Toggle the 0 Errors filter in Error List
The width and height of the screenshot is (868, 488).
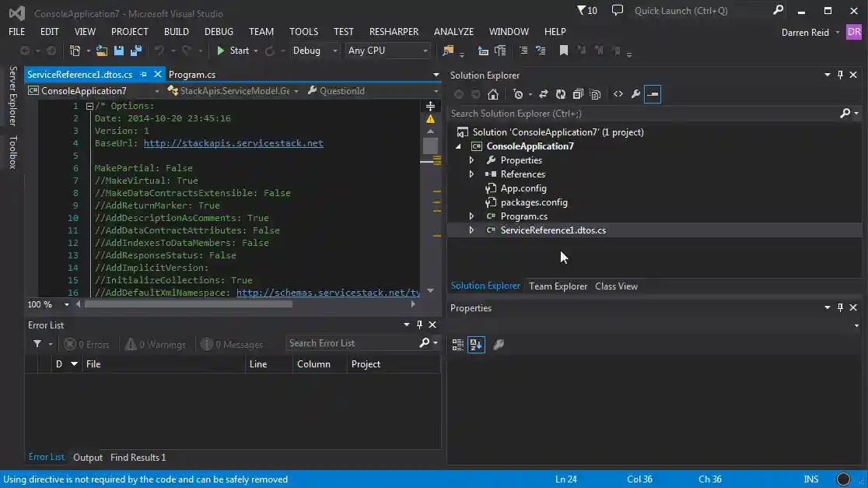click(86, 343)
